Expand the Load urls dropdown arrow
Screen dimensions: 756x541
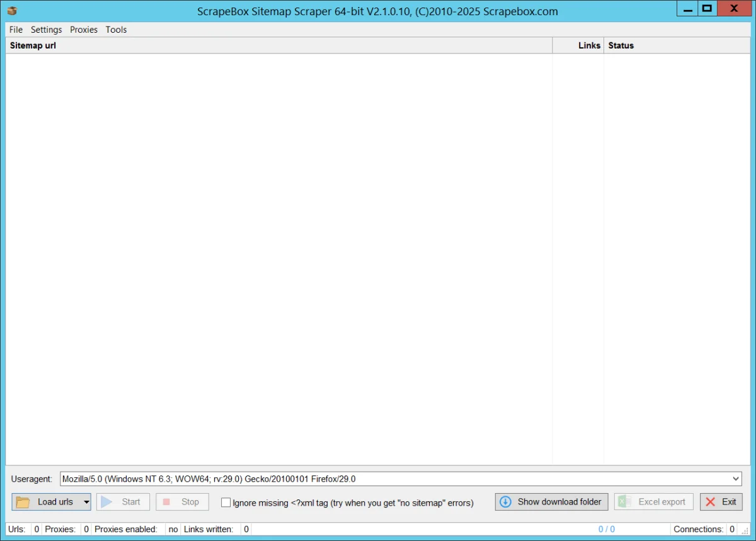[x=86, y=502]
